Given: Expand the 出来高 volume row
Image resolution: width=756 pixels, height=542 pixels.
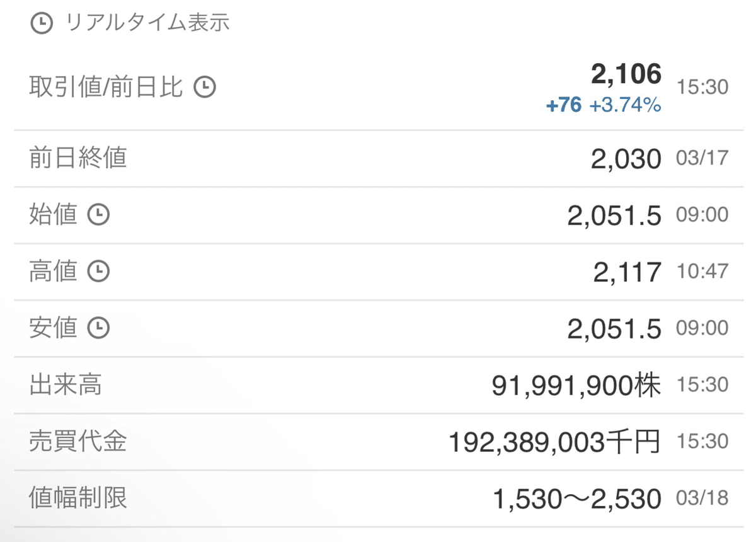Looking at the screenshot, I should pos(65,385).
